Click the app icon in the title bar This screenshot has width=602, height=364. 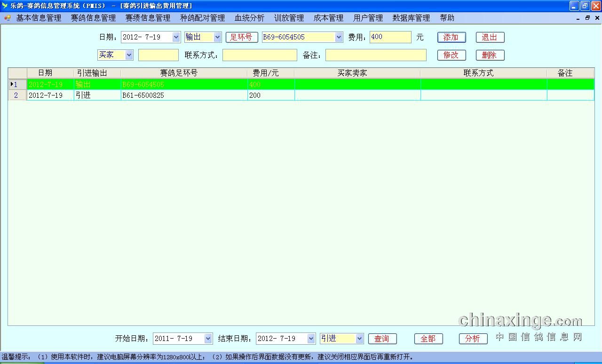click(5, 6)
